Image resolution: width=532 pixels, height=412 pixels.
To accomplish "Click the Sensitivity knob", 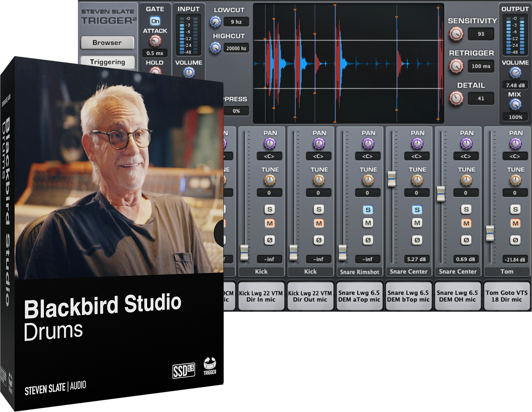I will (x=456, y=34).
